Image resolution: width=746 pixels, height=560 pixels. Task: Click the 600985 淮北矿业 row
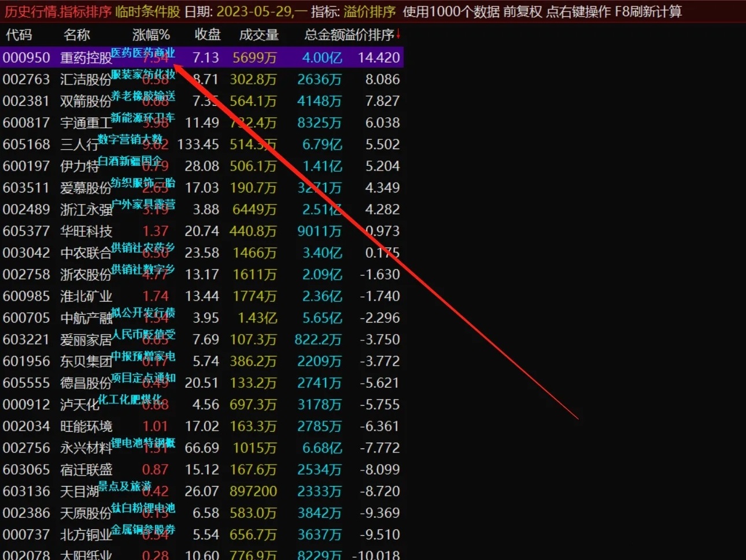click(x=201, y=296)
